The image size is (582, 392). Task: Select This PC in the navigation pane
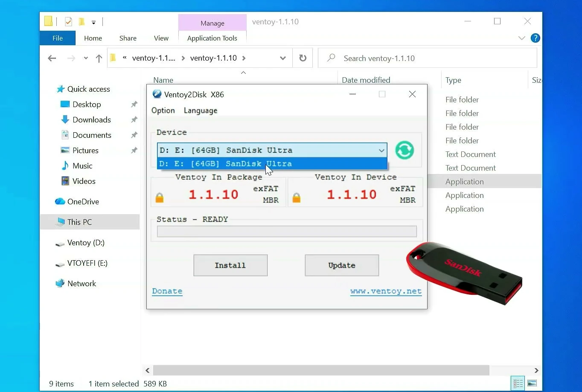[x=90, y=222]
